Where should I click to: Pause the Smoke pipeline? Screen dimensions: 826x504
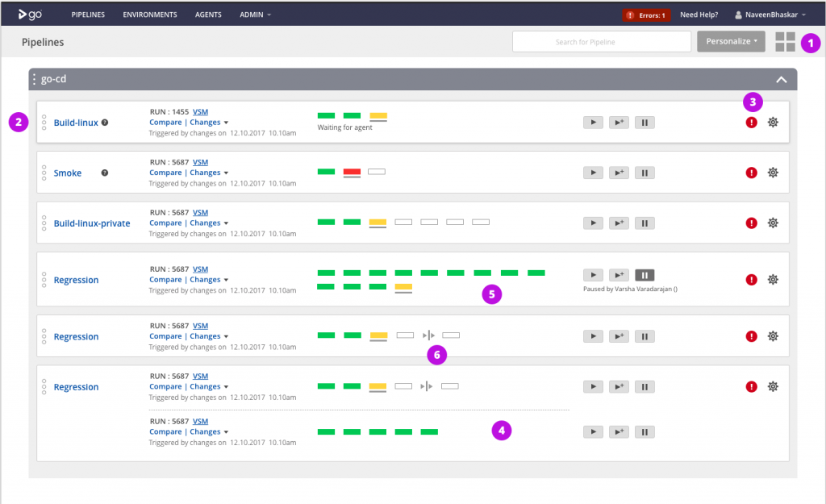tap(645, 173)
